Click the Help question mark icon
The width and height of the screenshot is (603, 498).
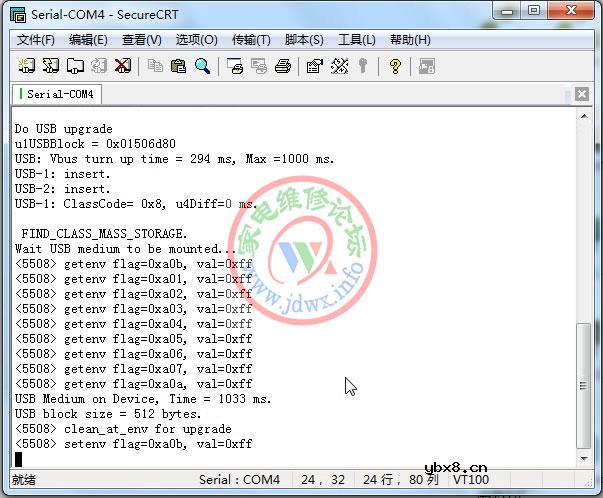pos(395,67)
